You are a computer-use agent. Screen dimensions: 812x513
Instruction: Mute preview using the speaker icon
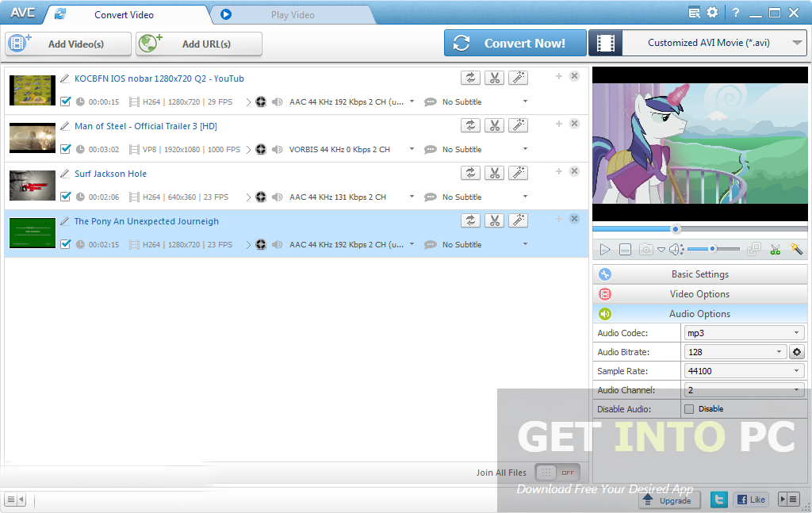coord(676,250)
